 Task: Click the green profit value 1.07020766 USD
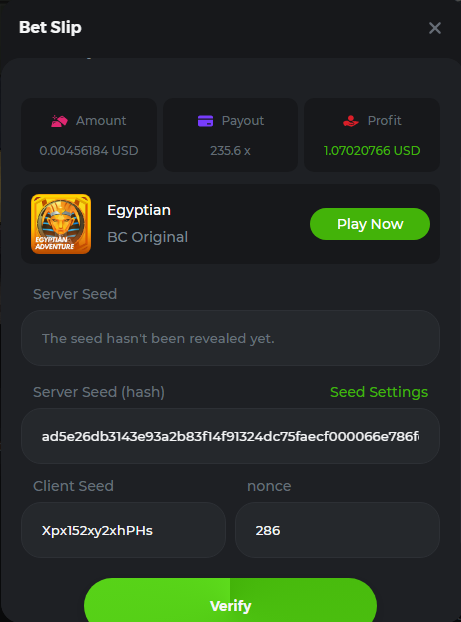tap(372, 151)
